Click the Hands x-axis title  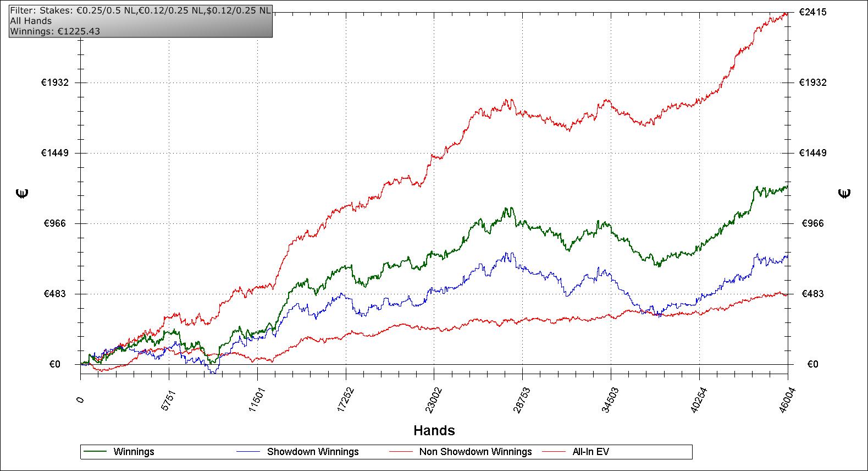click(x=434, y=430)
